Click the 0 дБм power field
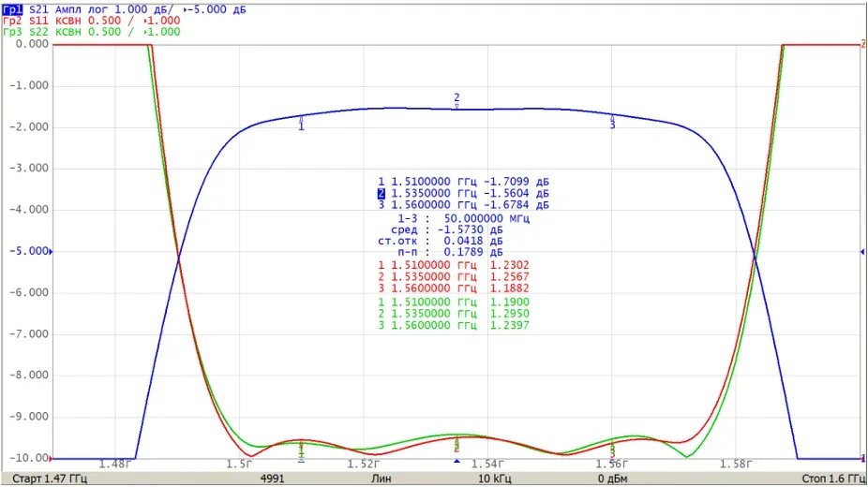Viewport: 868px width, 487px height. [612, 479]
